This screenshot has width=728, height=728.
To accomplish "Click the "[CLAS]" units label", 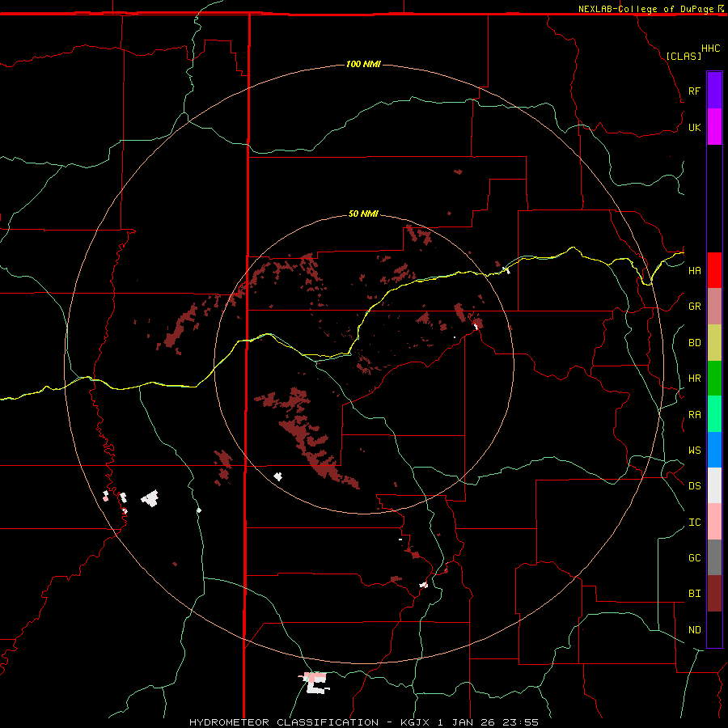I will click(684, 56).
